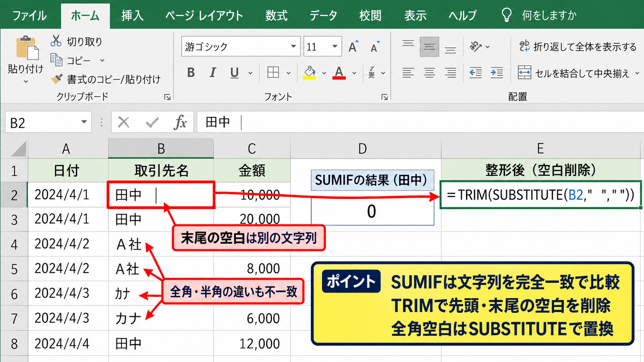This screenshot has height=362, width=644.
Task: Click the Borders grid icon
Action: point(273,72)
